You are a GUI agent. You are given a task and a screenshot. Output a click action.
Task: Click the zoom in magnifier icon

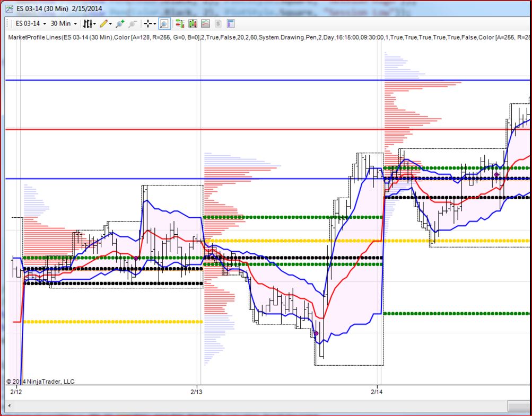(x=120, y=24)
